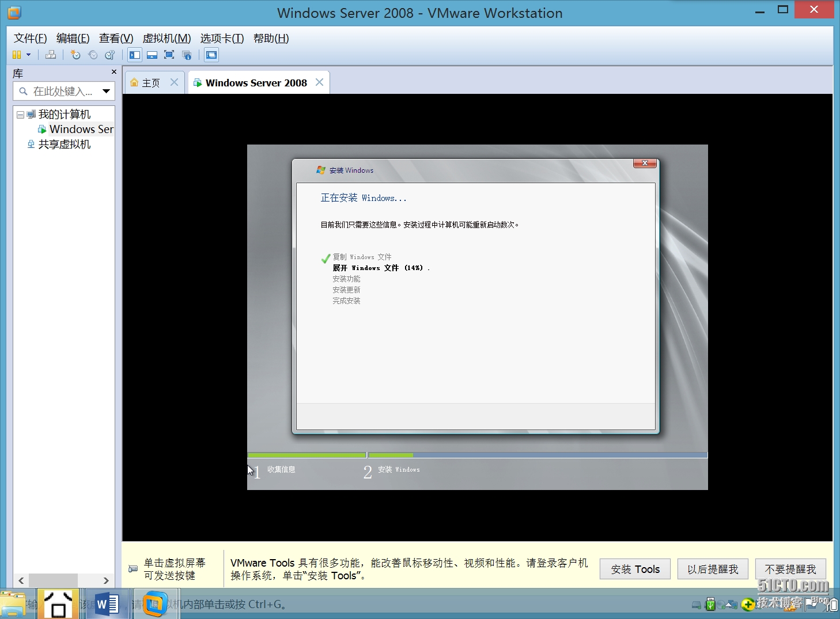Select Windows Server VM in library tree
The width and height of the screenshot is (840, 619).
81,129
